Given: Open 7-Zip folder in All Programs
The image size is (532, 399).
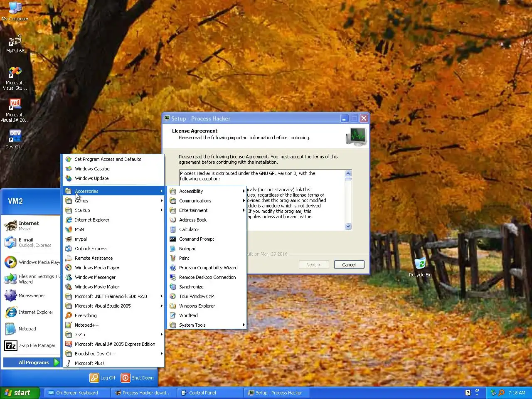Looking at the screenshot, I should [x=113, y=335].
